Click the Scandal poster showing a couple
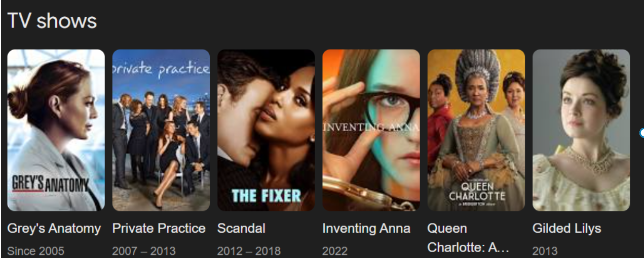 tap(266, 130)
